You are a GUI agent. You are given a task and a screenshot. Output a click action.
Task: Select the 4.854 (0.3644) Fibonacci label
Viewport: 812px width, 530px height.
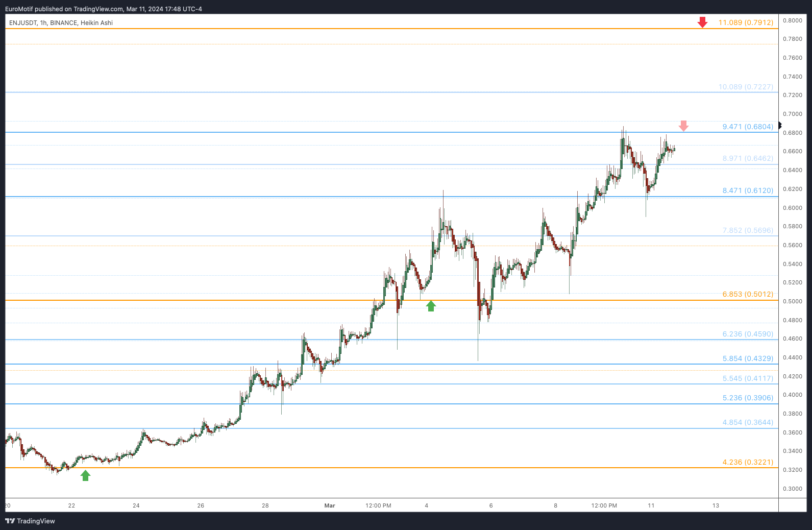point(748,422)
